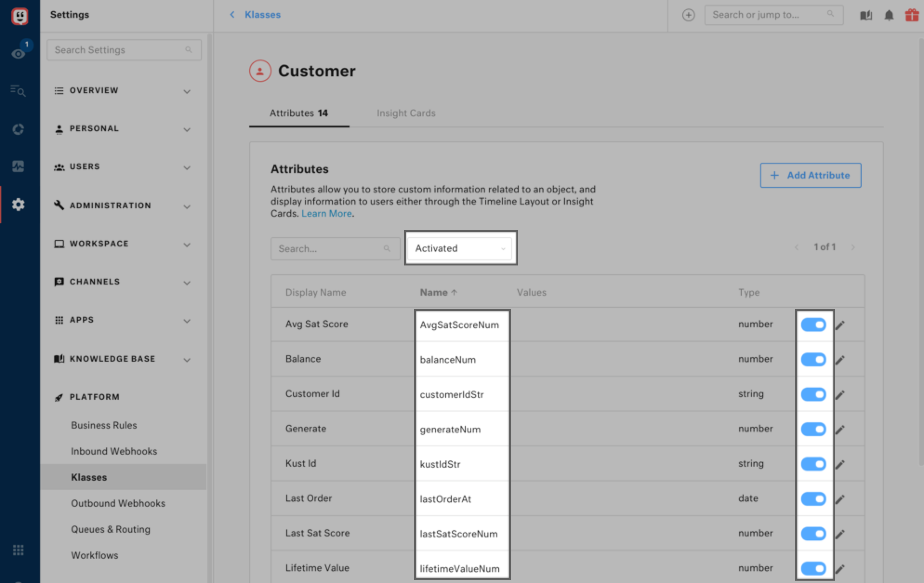Click the knowledge base book icon in top bar
The image size is (924, 583).
865,15
